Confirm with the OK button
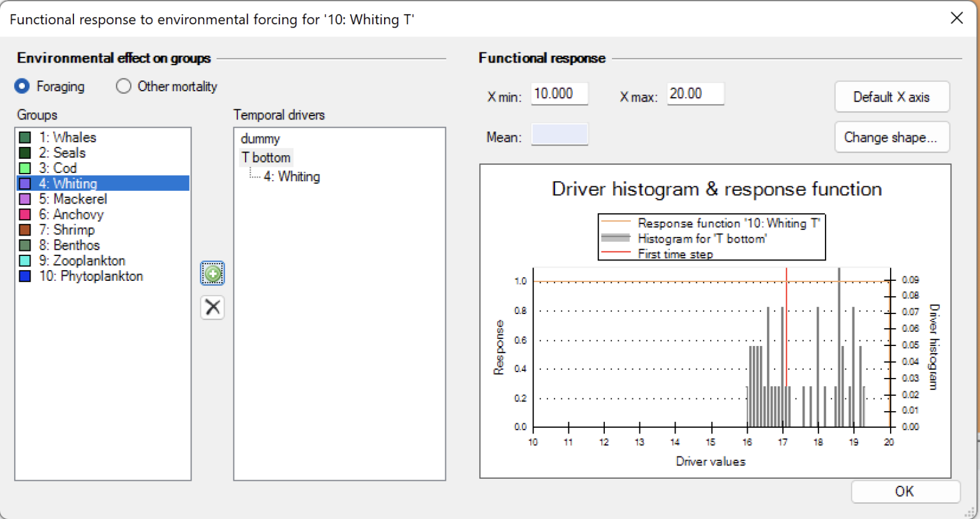Screen dimensions: 980x519 coord(905,491)
